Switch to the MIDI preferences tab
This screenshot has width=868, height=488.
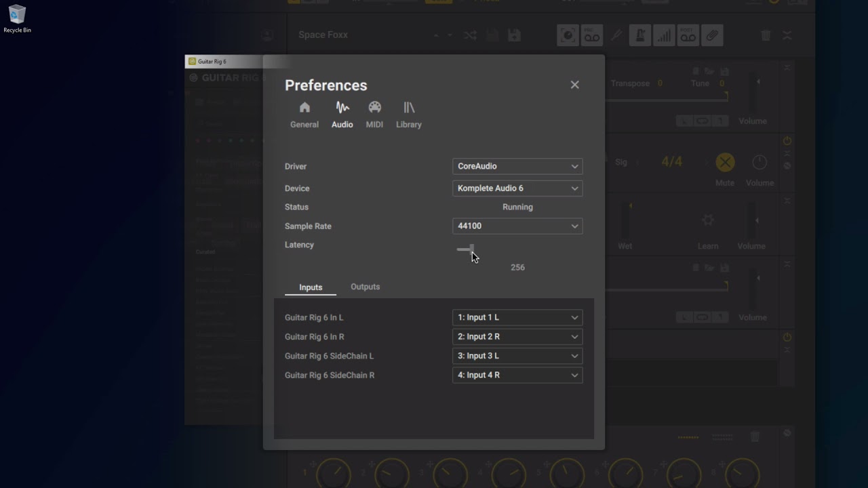pos(374,115)
